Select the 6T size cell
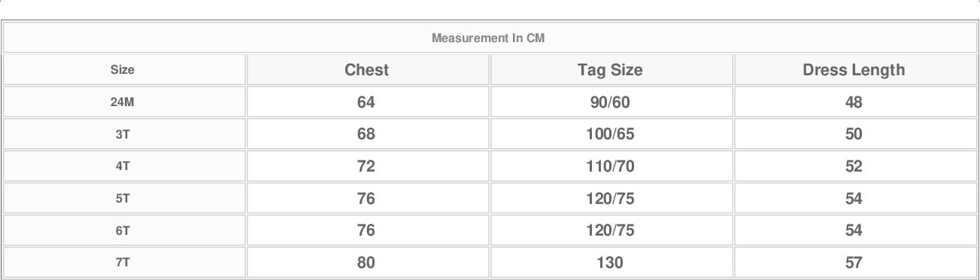Viewport: 980px width, 280px height. tap(123, 230)
